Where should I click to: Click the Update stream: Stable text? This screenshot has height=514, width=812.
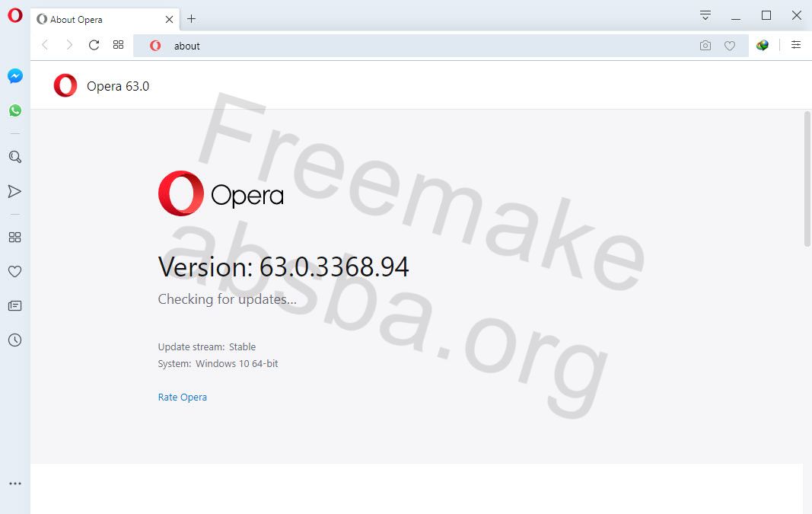click(207, 346)
